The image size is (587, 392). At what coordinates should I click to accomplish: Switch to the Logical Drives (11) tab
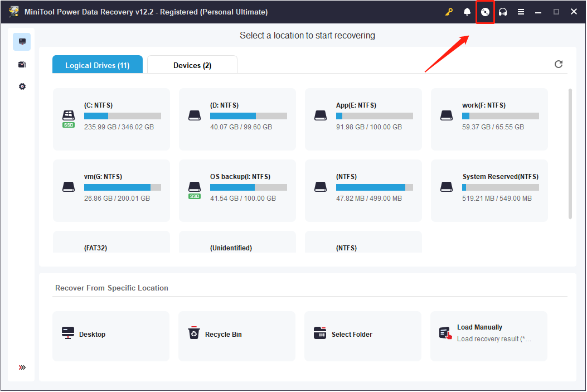(x=98, y=64)
